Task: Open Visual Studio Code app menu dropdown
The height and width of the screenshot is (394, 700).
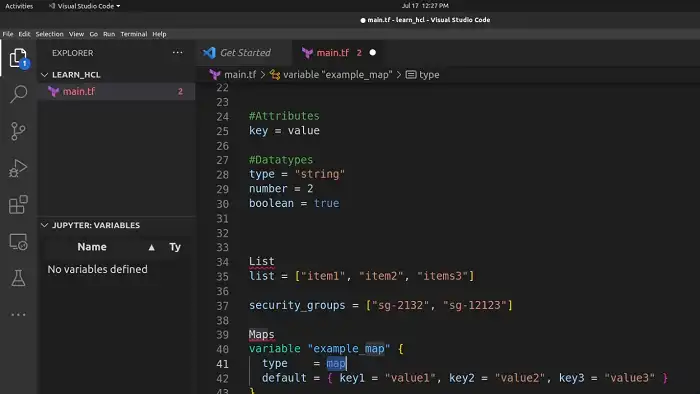Action: tap(84, 6)
